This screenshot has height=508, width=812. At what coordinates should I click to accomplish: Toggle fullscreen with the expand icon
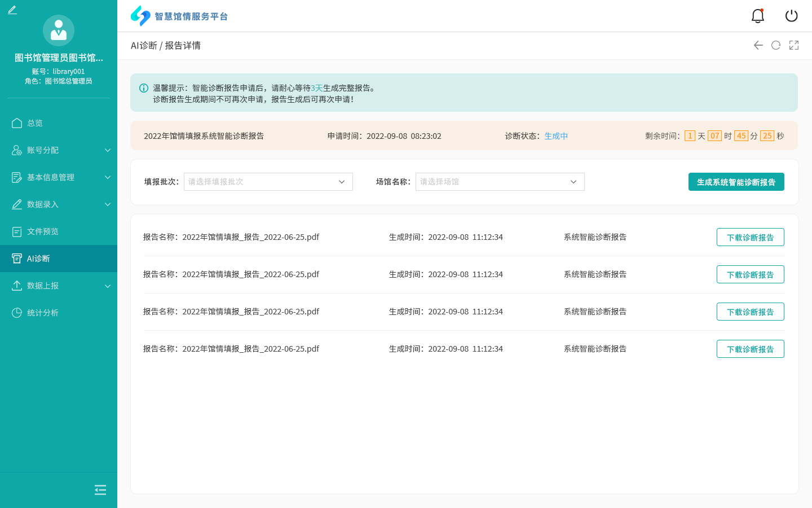click(794, 45)
